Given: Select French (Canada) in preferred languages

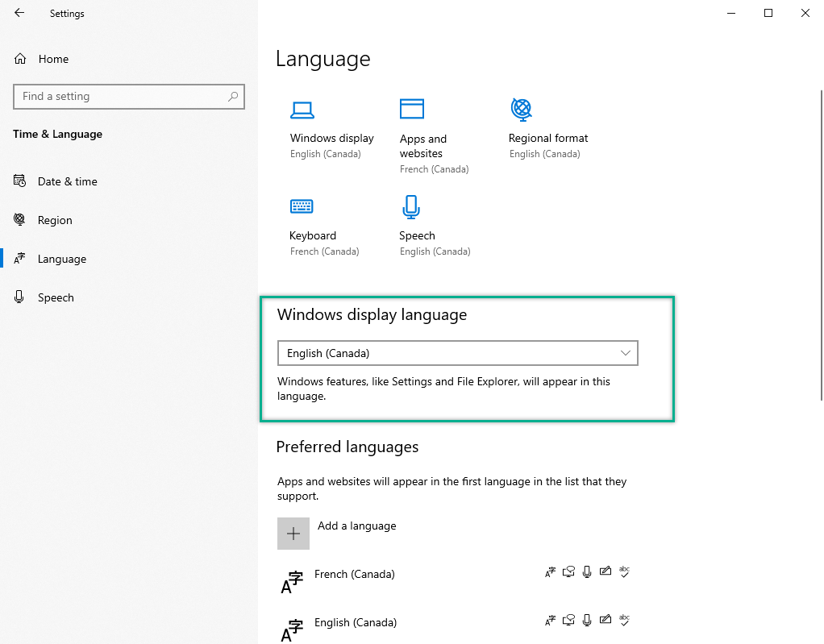Looking at the screenshot, I should click(x=355, y=575).
